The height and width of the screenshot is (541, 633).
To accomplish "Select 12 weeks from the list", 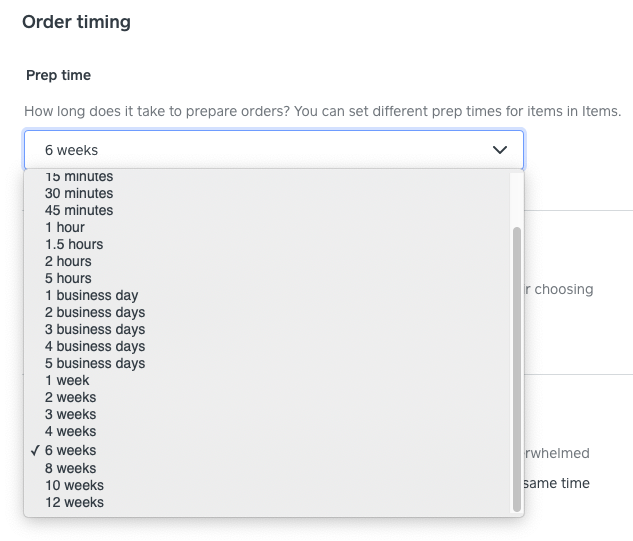I will click(x=74, y=502).
